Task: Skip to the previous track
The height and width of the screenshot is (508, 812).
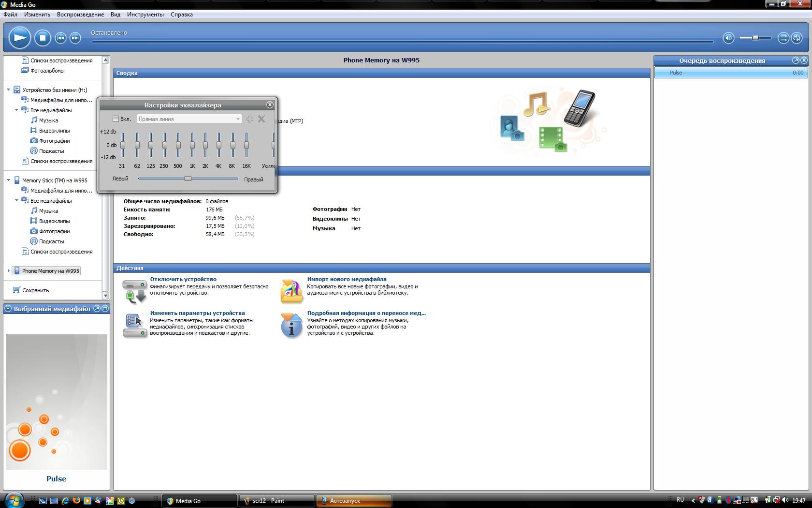Action: (x=60, y=38)
